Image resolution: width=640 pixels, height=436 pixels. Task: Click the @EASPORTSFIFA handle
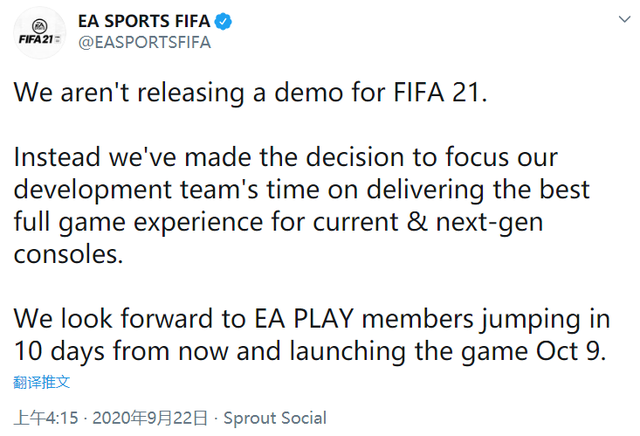[x=144, y=42]
